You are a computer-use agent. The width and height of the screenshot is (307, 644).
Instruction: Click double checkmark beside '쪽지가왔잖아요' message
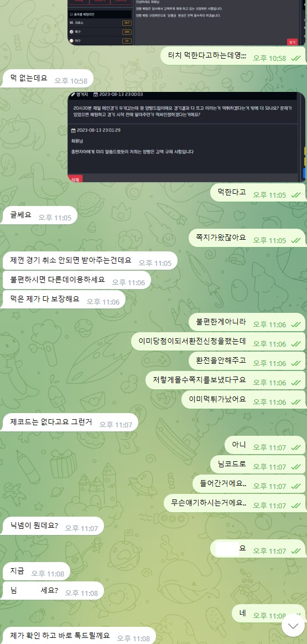pyautogui.click(x=295, y=240)
